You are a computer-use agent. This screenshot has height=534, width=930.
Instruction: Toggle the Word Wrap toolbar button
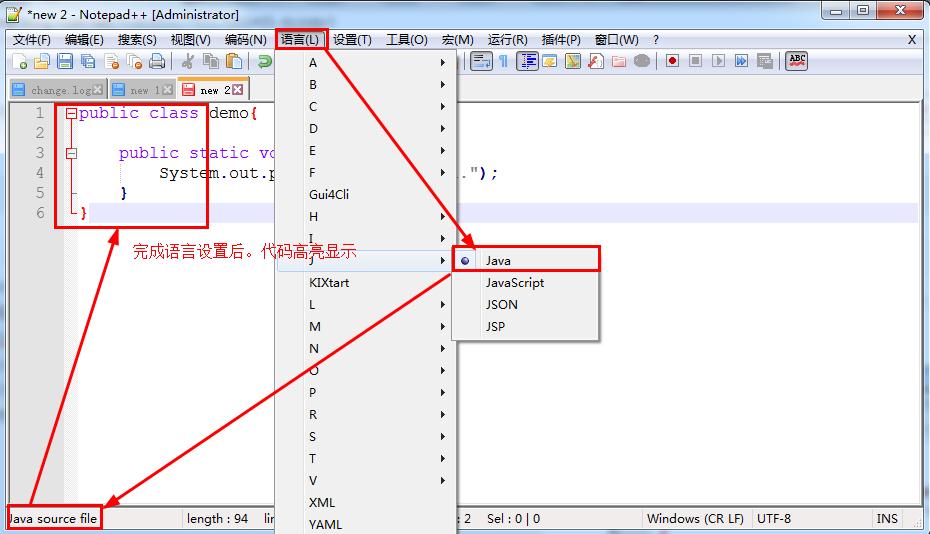(481, 61)
